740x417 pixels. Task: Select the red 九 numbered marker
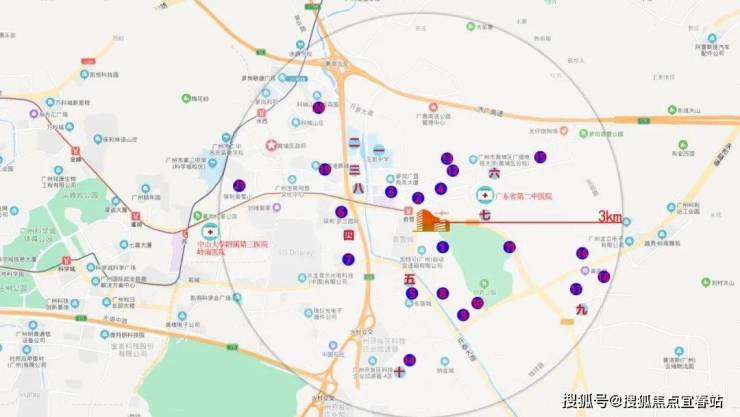pos(581,309)
